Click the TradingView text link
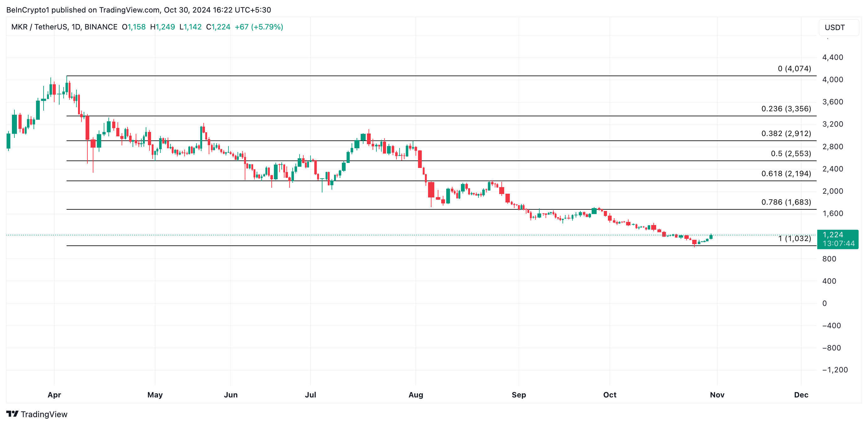The width and height of the screenshot is (868, 425). [44, 414]
